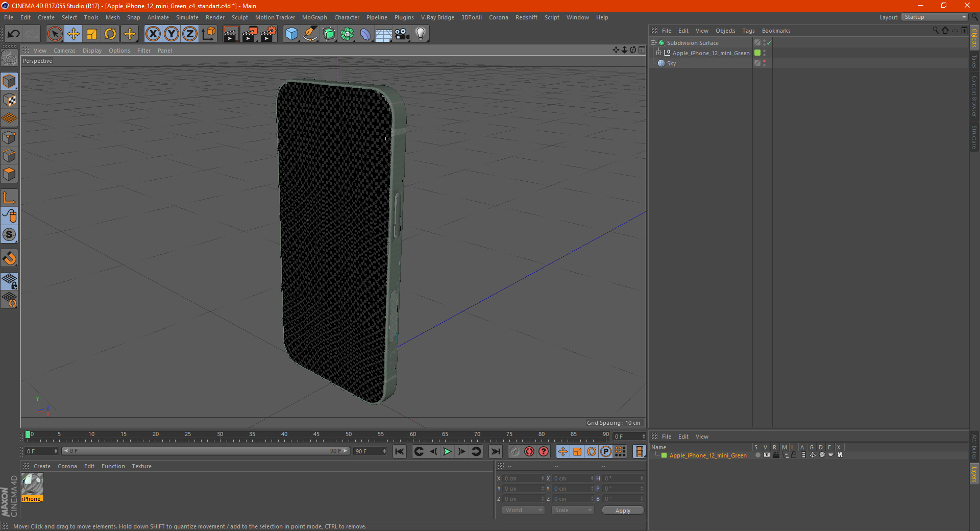Go to end of animation

point(495,451)
